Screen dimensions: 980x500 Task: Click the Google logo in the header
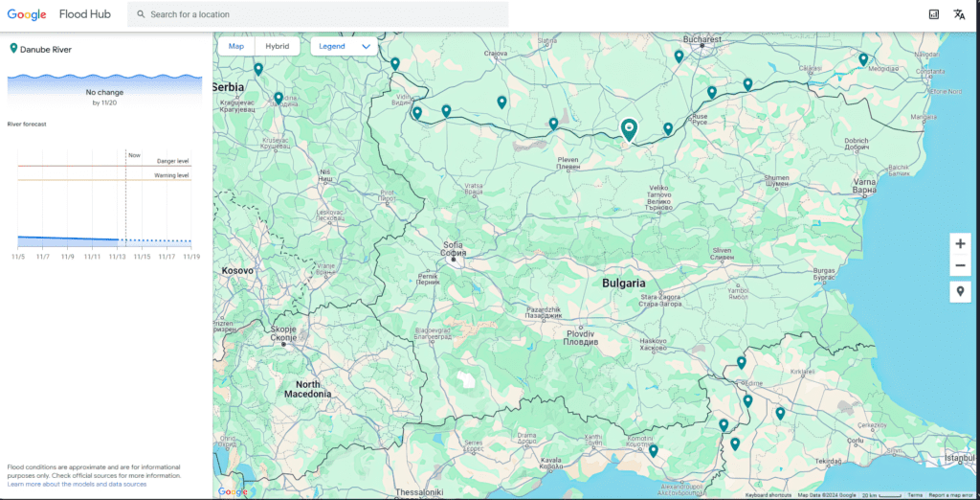pyautogui.click(x=27, y=14)
